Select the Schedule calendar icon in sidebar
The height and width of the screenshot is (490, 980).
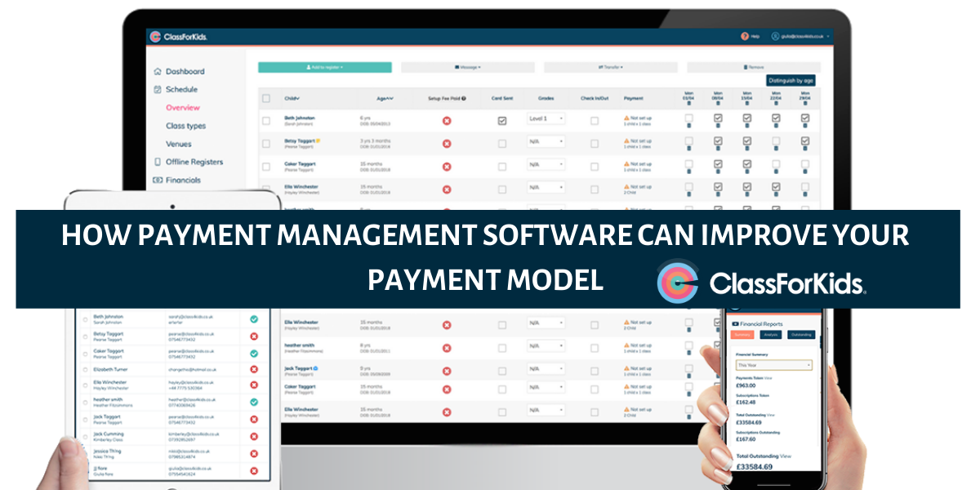(158, 90)
